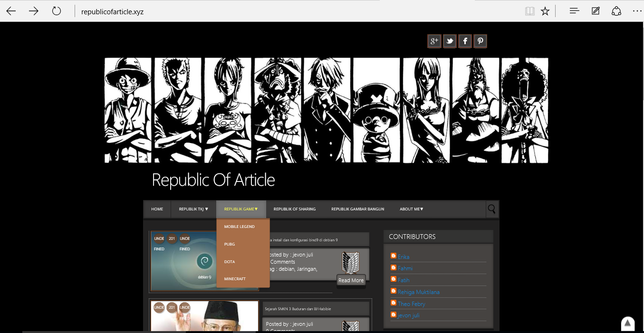Open browser more actions menu
The width and height of the screenshot is (644, 333).
pyautogui.click(x=637, y=11)
